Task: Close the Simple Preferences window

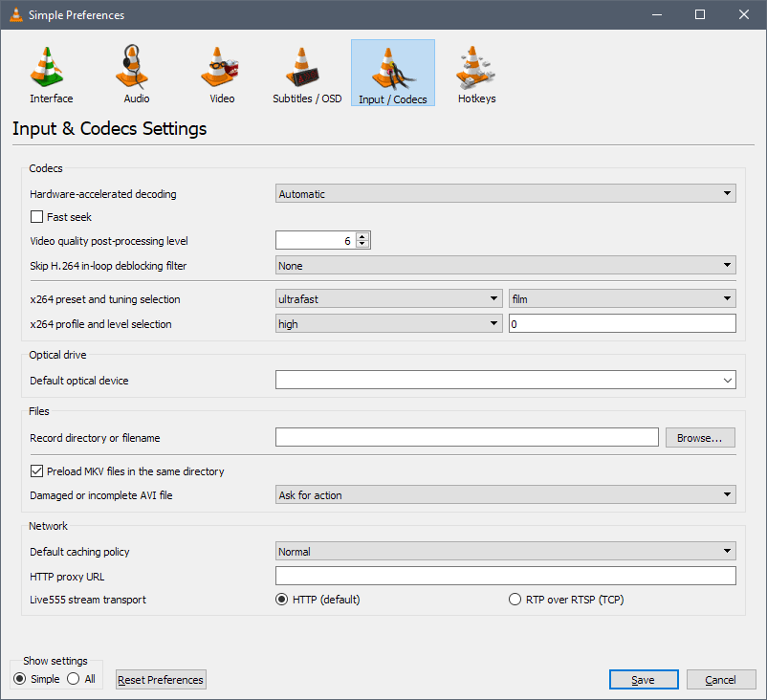Action: point(743,14)
